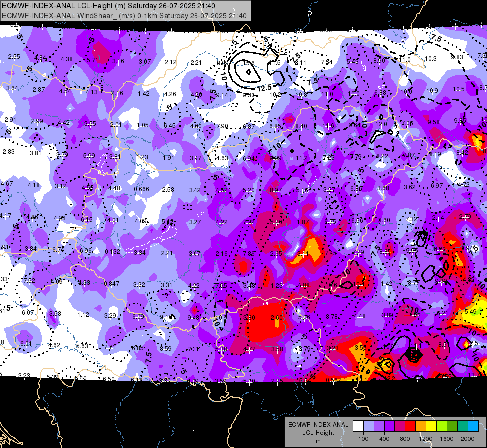This screenshot has width=487, height=448.
Task: Pick the yellow legend swatch
Action: pyautogui.click(x=431, y=426)
